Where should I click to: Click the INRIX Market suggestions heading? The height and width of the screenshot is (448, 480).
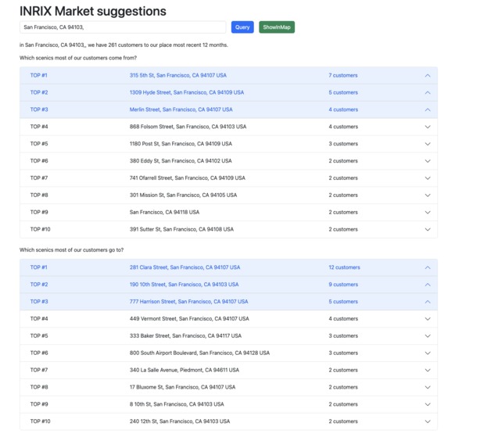[x=93, y=11]
